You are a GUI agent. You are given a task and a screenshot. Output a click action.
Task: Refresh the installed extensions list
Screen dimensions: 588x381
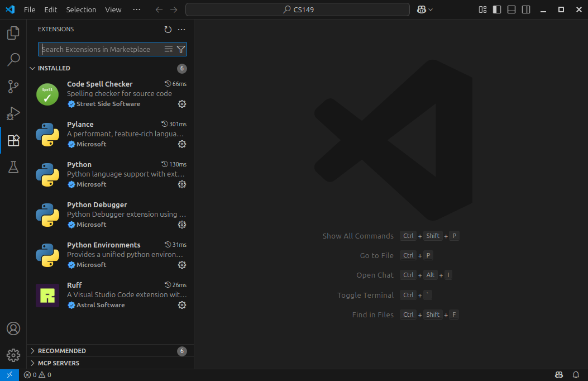[x=168, y=29]
